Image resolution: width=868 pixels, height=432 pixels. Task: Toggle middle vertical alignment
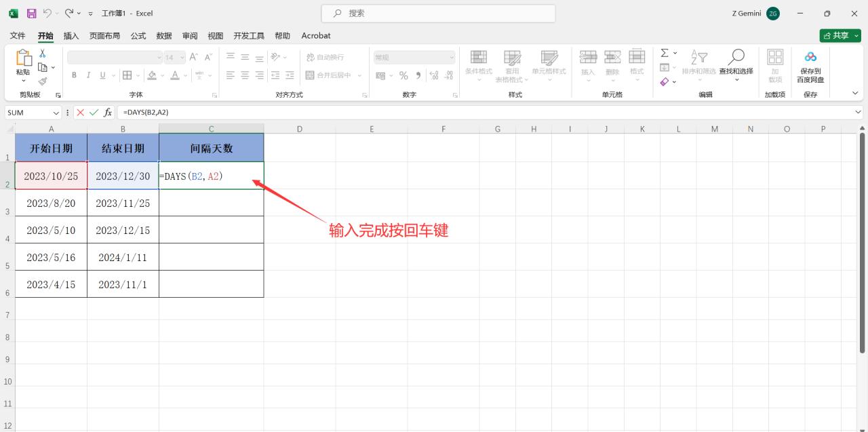click(245, 57)
